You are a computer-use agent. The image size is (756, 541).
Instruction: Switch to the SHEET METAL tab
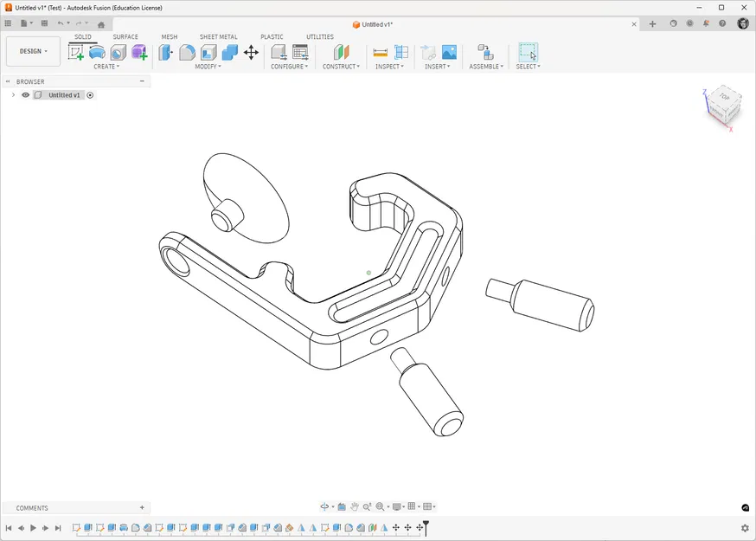click(218, 36)
